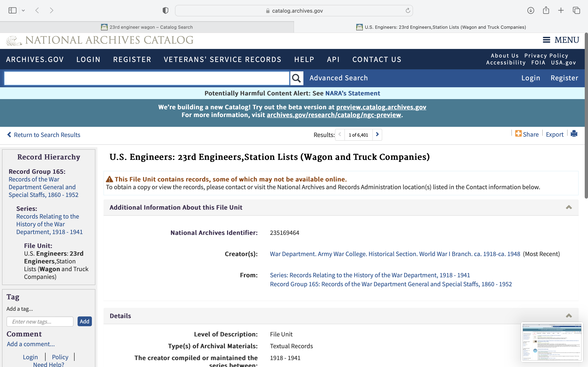The width and height of the screenshot is (588, 367).
Task: Open the hamburger MENU
Action: [x=561, y=40]
